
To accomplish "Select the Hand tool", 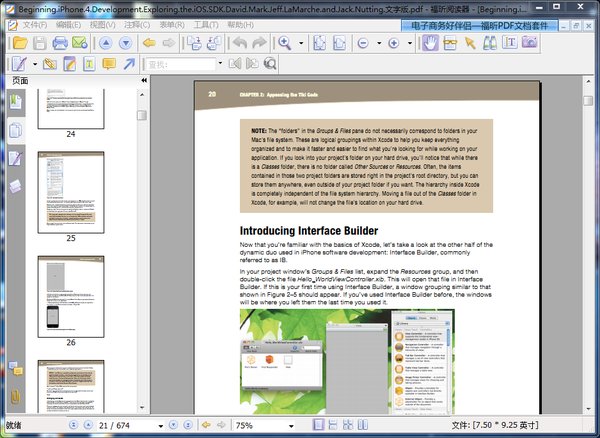I will pyautogui.click(x=430, y=43).
